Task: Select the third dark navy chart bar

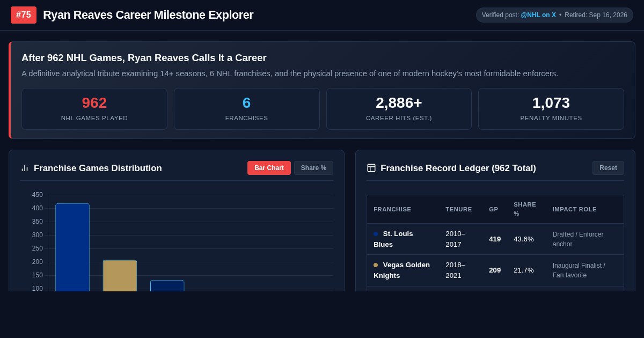Action: tap(167, 285)
